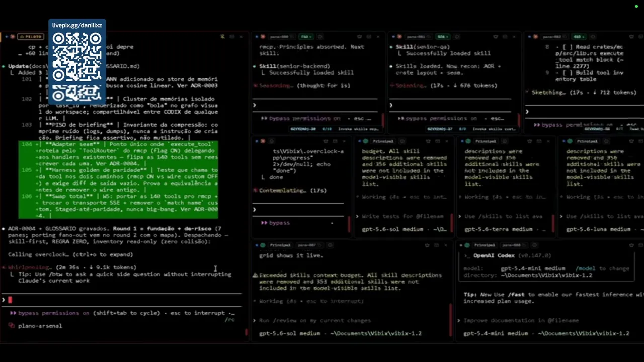This screenshot has width=644, height=362.
Task: Expand 'Calling overclock… (ctrl+o to expand)' line
Action: [x=70, y=254]
